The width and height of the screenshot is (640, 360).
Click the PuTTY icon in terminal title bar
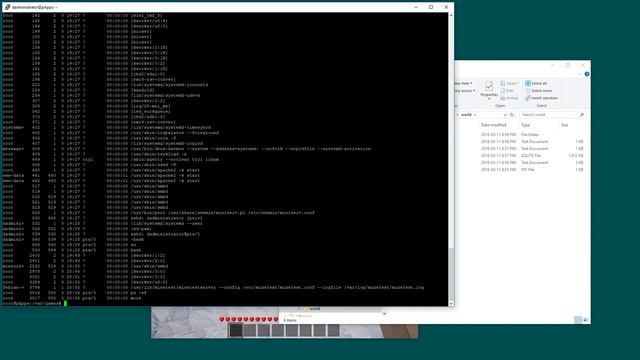coord(7,7)
